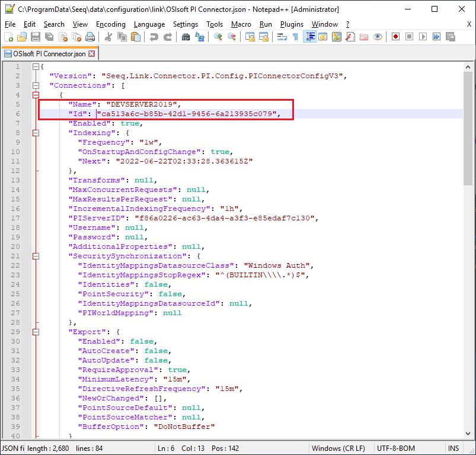Click the UTF-8-BOM encoding status field

[408, 448]
